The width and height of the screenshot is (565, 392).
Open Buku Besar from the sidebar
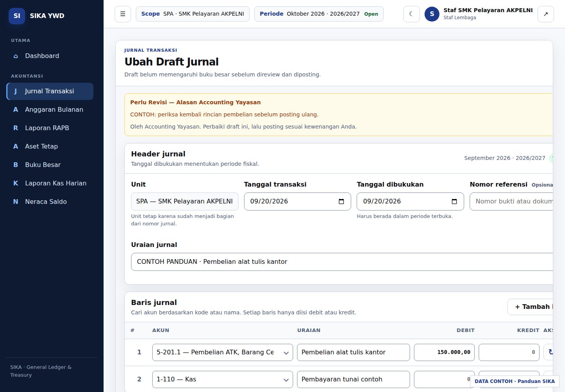coord(50,165)
